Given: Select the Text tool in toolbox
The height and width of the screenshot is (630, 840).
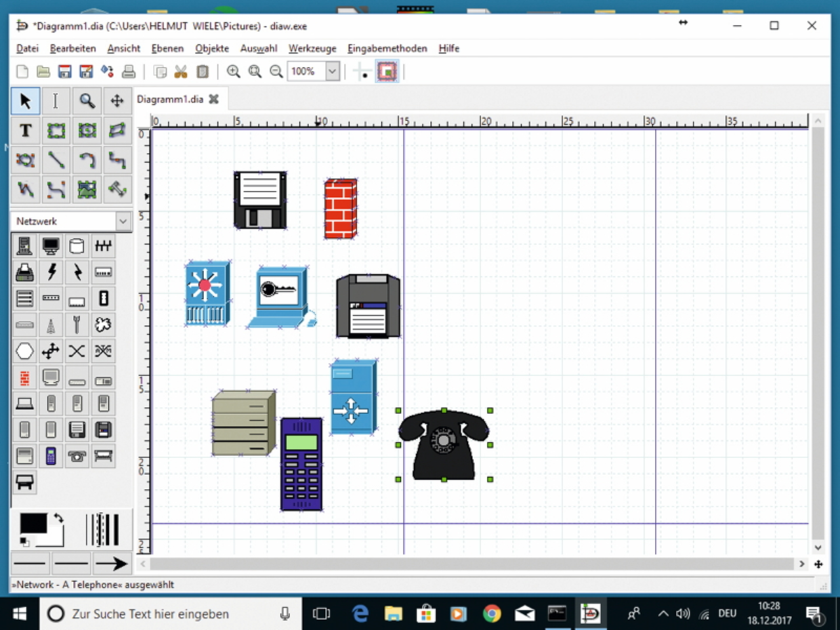Looking at the screenshot, I should (x=25, y=131).
